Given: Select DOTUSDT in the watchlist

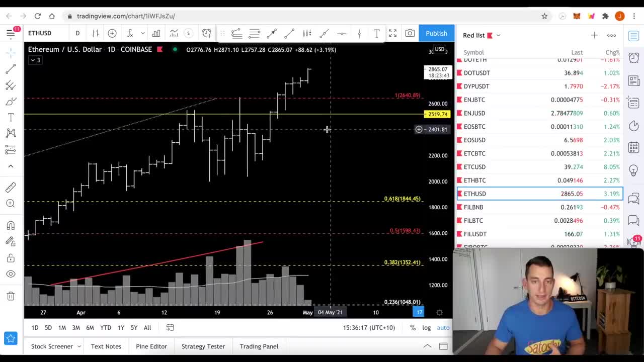Looking at the screenshot, I should [x=539, y=73].
